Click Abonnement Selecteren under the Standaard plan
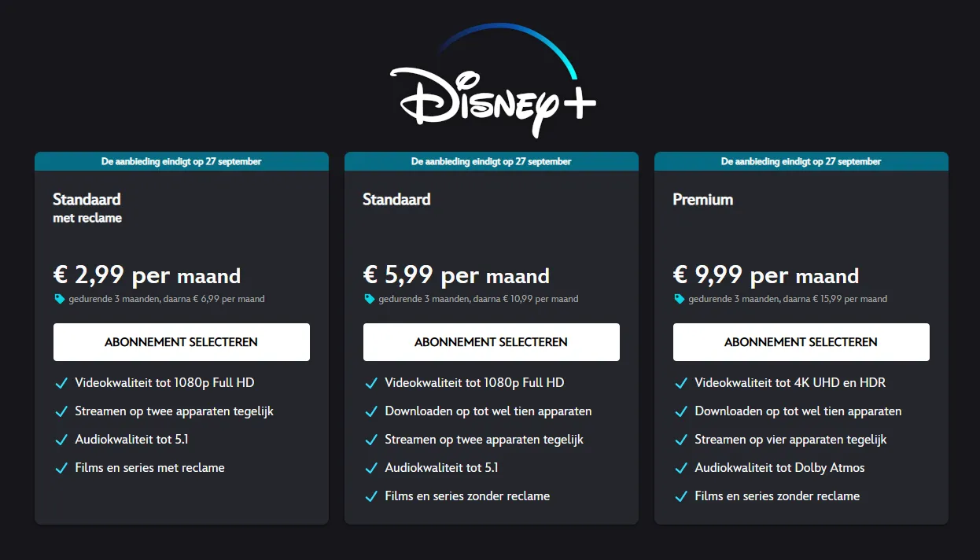This screenshot has height=560, width=980. pos(491,342)
